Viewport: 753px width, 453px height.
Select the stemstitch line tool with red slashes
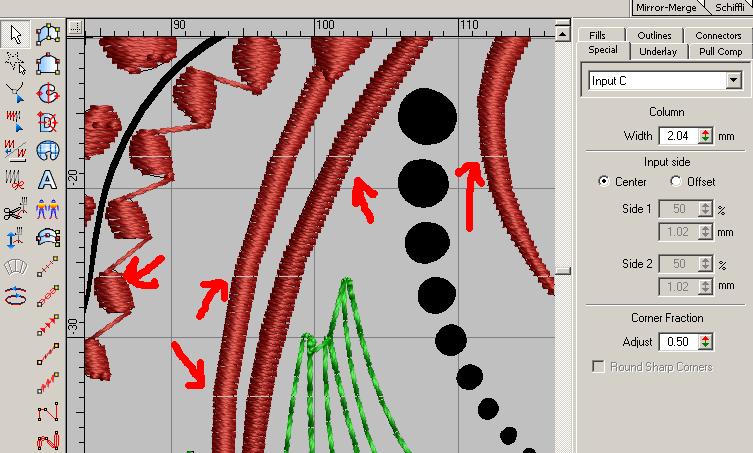(48, 382)
